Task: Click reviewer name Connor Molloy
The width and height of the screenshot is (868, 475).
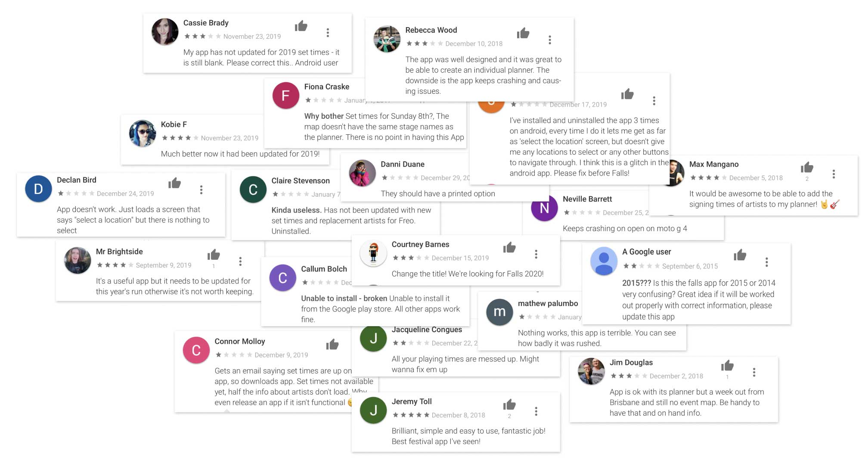Action: click(240, 341)
